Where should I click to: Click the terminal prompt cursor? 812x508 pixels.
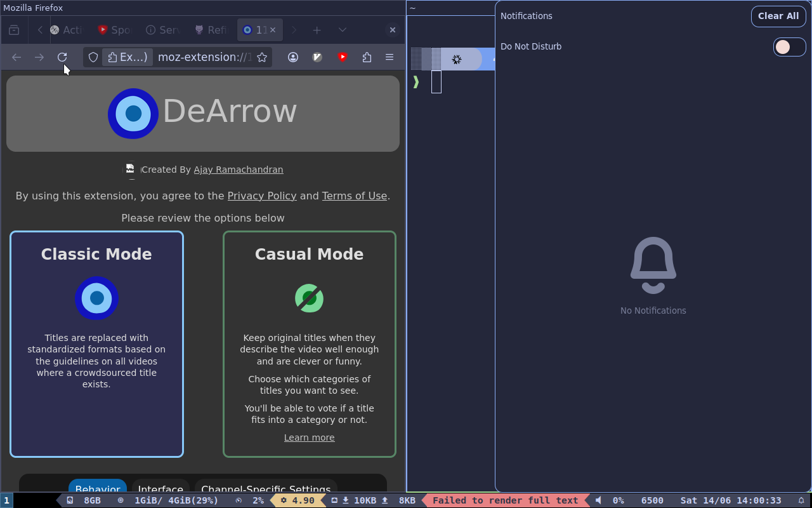(x=436, y=82)
